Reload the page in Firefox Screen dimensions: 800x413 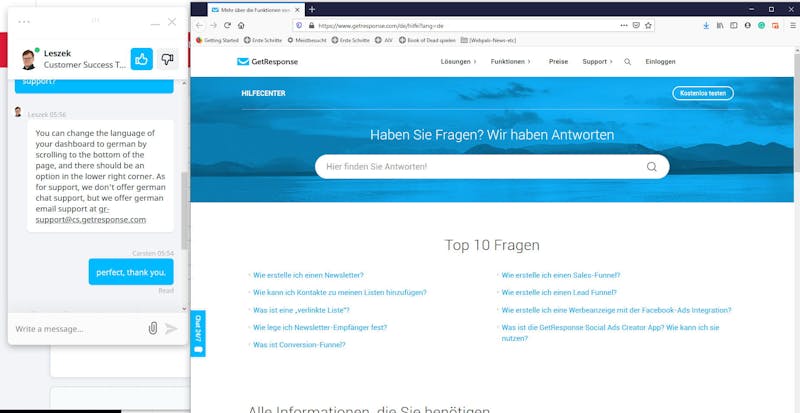[x=228, y=25]
